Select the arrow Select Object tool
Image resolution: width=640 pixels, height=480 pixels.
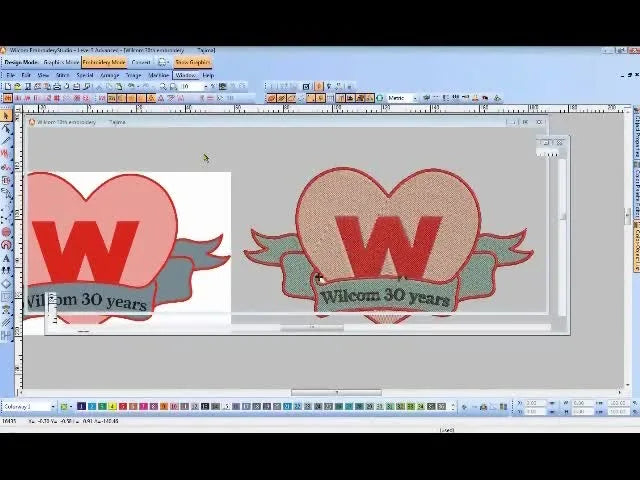6,116
